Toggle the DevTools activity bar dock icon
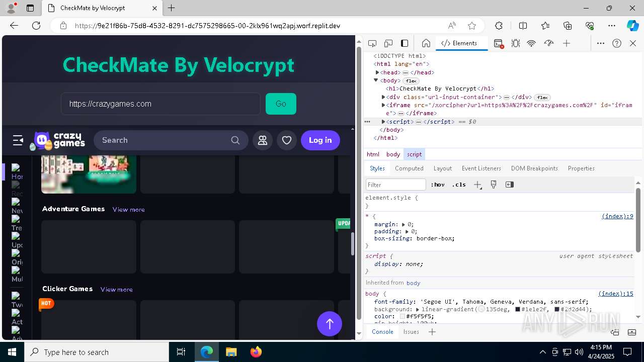The height and width of the screenshot is (362, 644). coord(405,43)
